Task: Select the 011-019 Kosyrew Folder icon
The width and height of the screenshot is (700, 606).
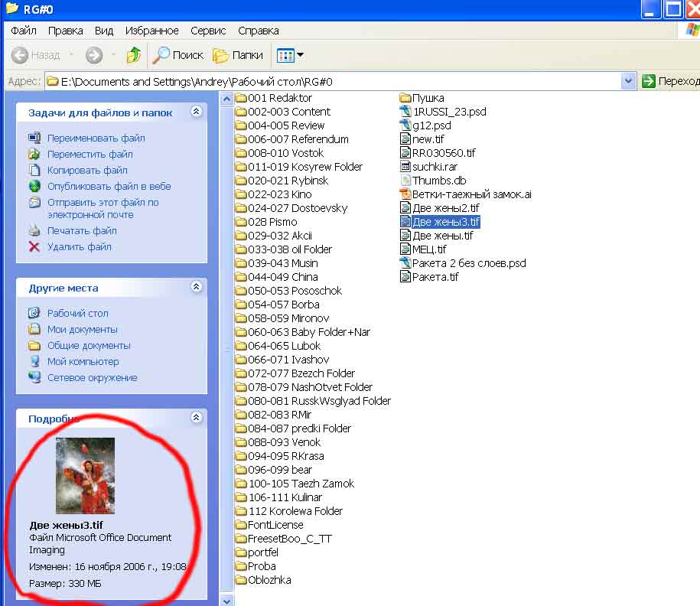Action: [x=241, y=167]
